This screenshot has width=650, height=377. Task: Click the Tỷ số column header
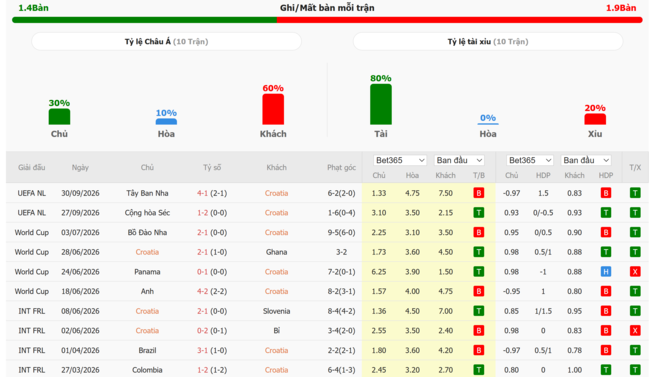point(212,168)
